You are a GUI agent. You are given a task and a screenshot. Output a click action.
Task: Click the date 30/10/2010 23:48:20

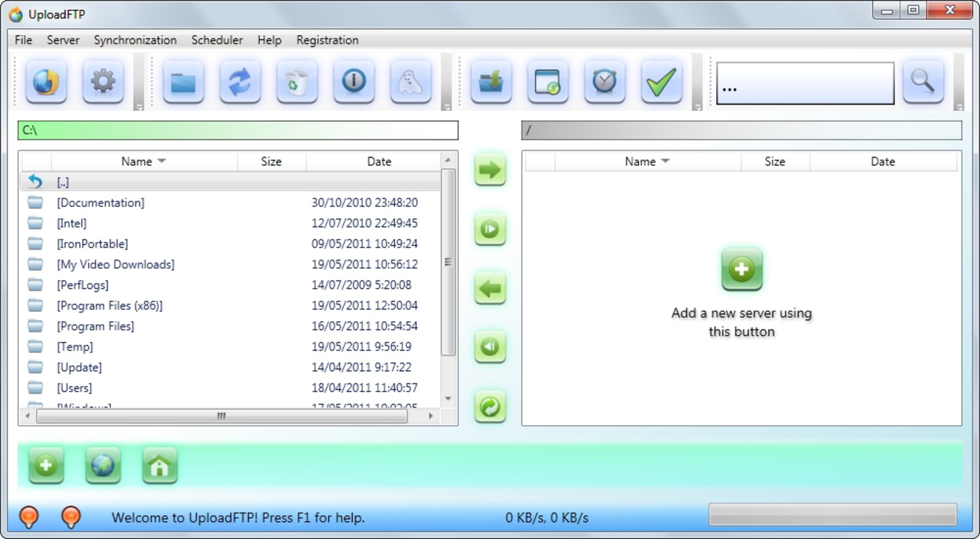pyautogui.click(x=364, y=203)
